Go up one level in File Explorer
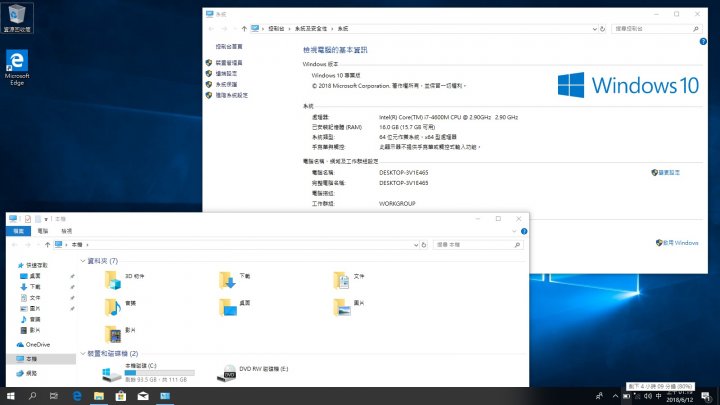The image size is (720, 405). click(x=47, y=245)
